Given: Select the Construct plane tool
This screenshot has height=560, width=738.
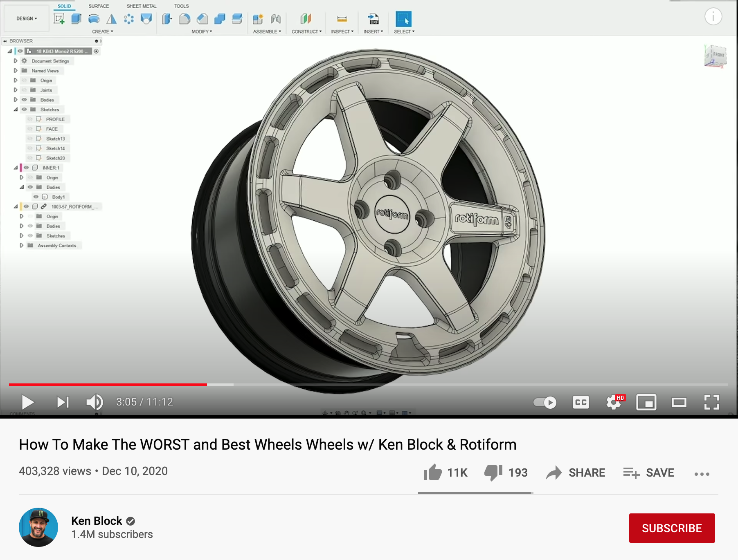Looking at the screenshot, I should pyautogui.click(x=306, y=19).
